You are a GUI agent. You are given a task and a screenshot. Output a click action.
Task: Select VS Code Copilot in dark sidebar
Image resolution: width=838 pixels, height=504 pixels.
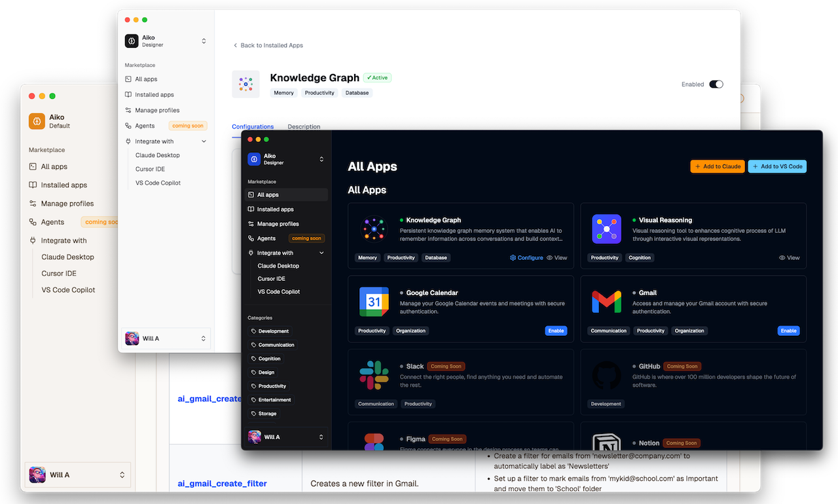278,292
